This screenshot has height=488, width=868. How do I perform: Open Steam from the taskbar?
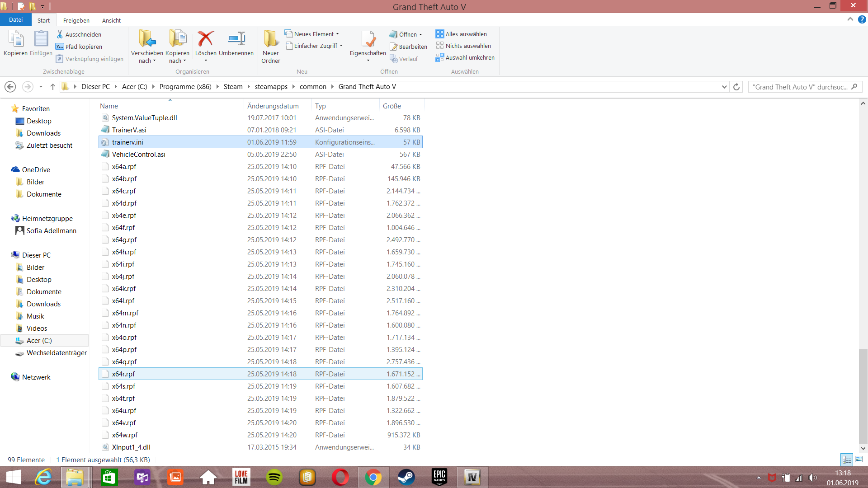point(406,477)
